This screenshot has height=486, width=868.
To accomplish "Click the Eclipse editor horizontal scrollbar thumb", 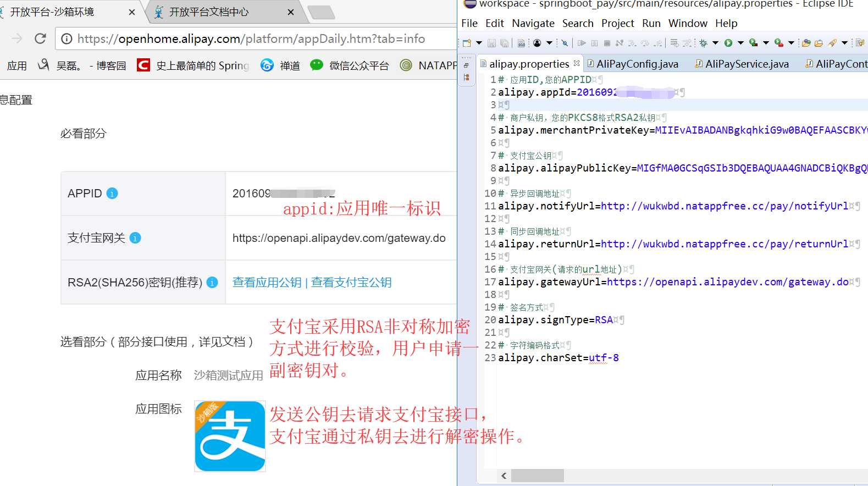I will (x=538, y=476).
